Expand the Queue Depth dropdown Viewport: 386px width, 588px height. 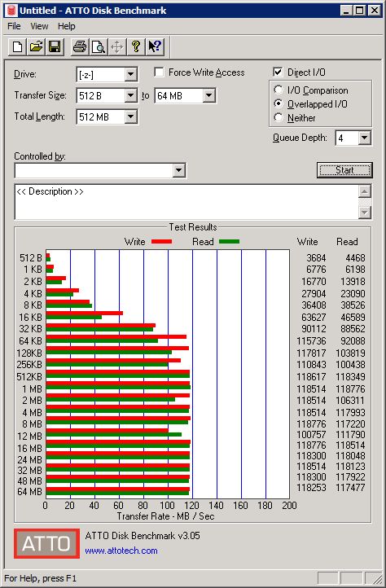364,138
